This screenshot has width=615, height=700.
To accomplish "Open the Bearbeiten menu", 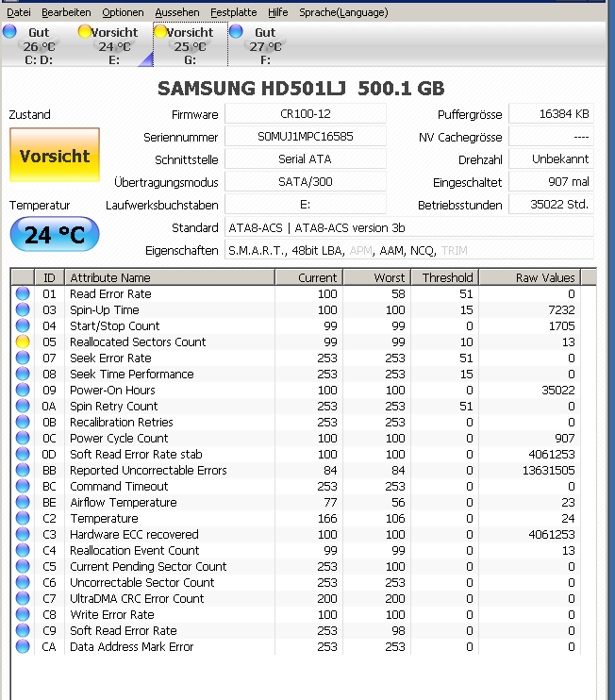I will coord(66,12).
